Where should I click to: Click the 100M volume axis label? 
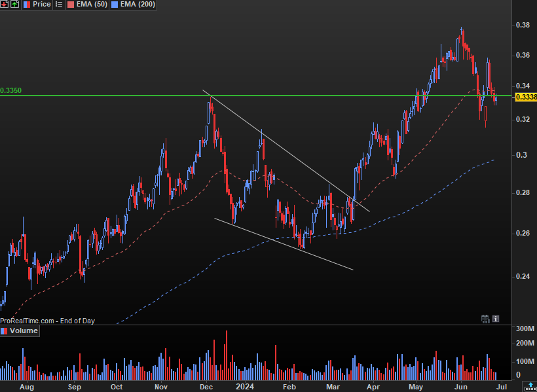(x=525, y=361)
